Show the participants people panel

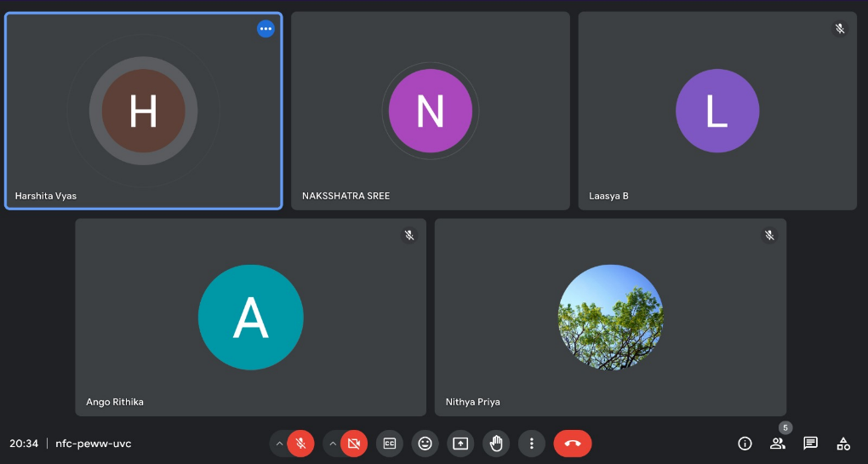point(778,444)
